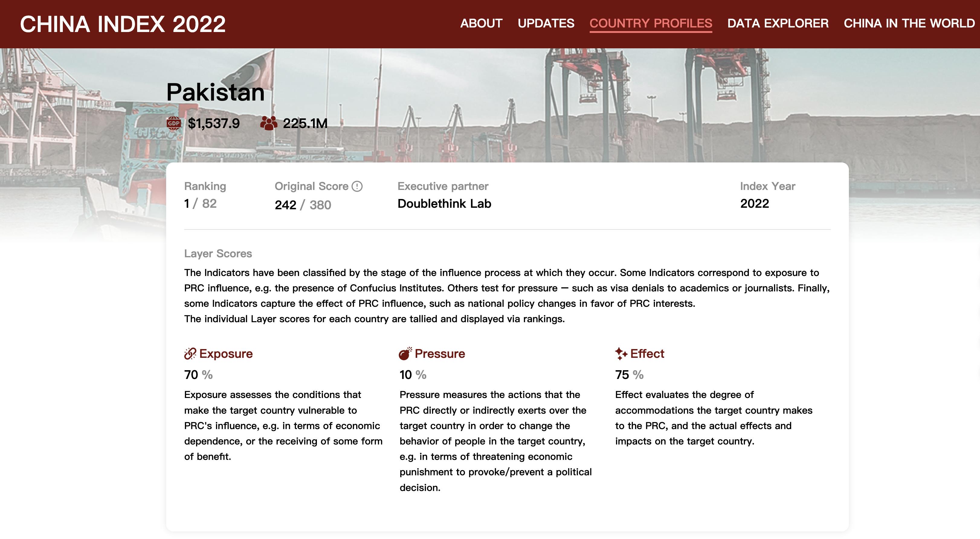This screenshot has width=980, height=539.
Task: Click the Index Year value 2022
Action: point(754,204)
